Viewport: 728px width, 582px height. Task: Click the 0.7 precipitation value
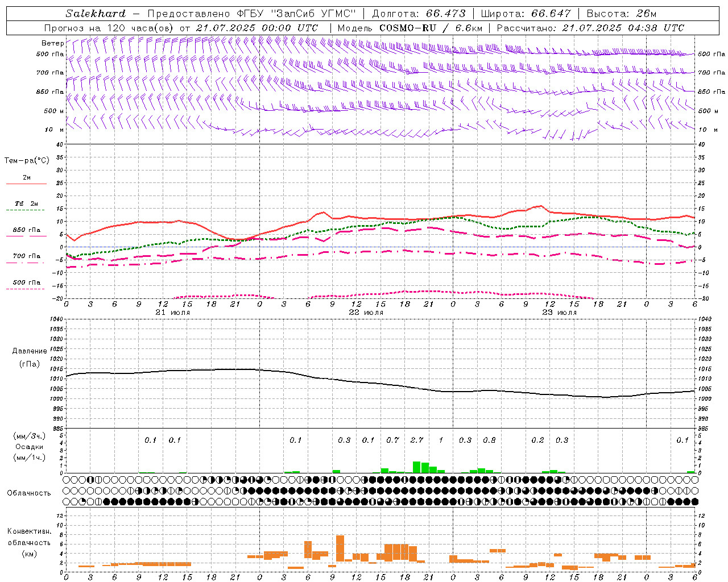392,440
